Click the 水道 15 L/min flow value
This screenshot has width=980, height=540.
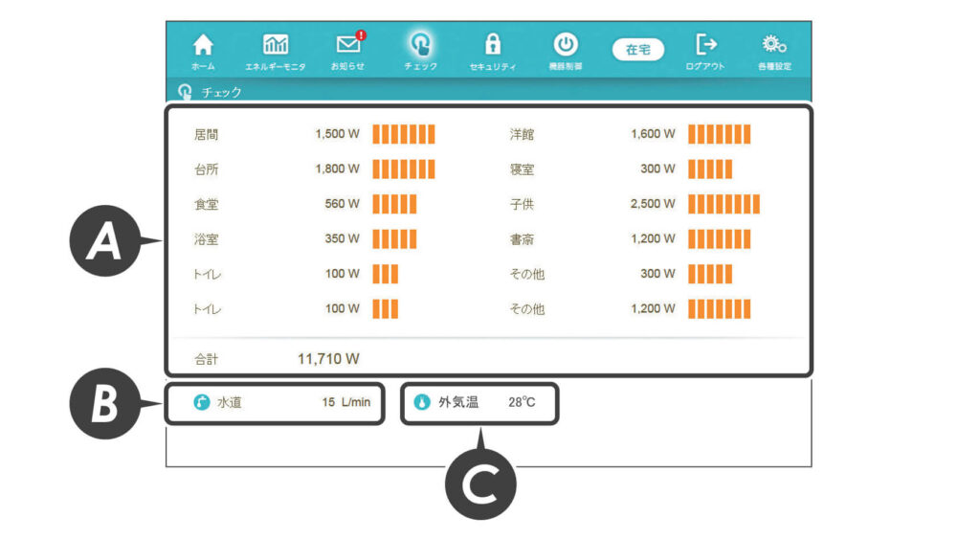click(x=345, y=402)
